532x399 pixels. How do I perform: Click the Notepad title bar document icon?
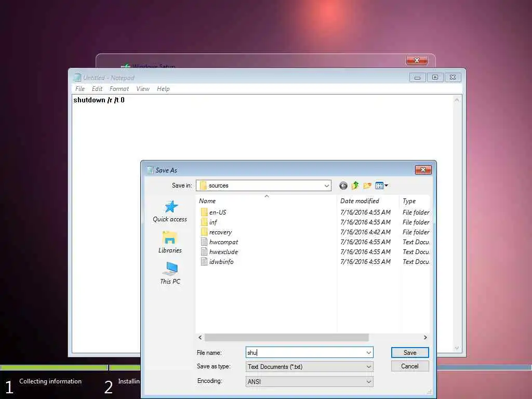point(77,77)
